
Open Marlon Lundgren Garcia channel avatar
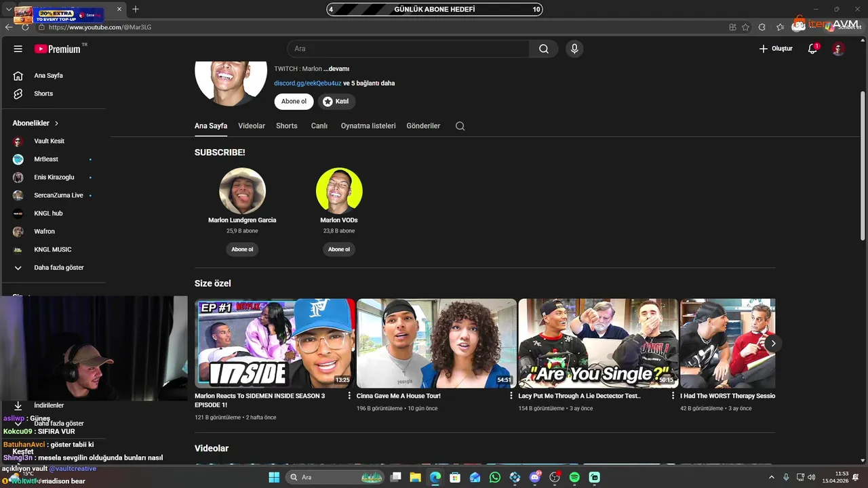242,191
